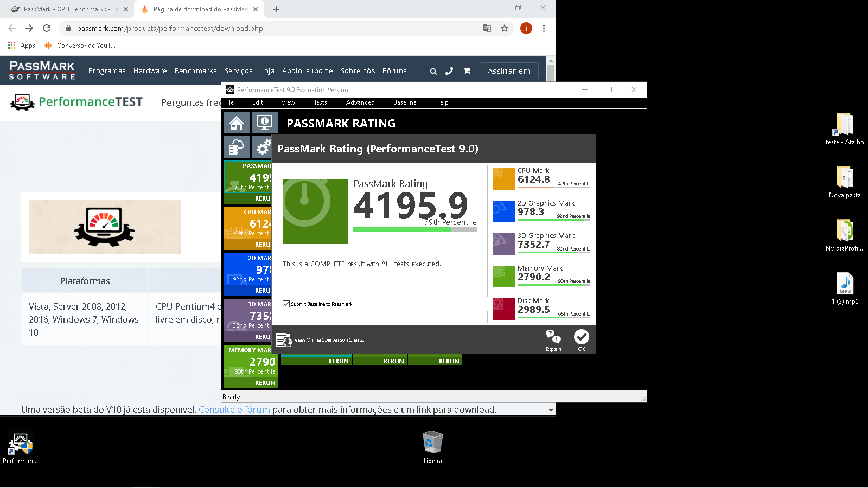The image size is (868, 488).
Task: Open the File menu in PerformanceTest
Action: click(229, 102)
